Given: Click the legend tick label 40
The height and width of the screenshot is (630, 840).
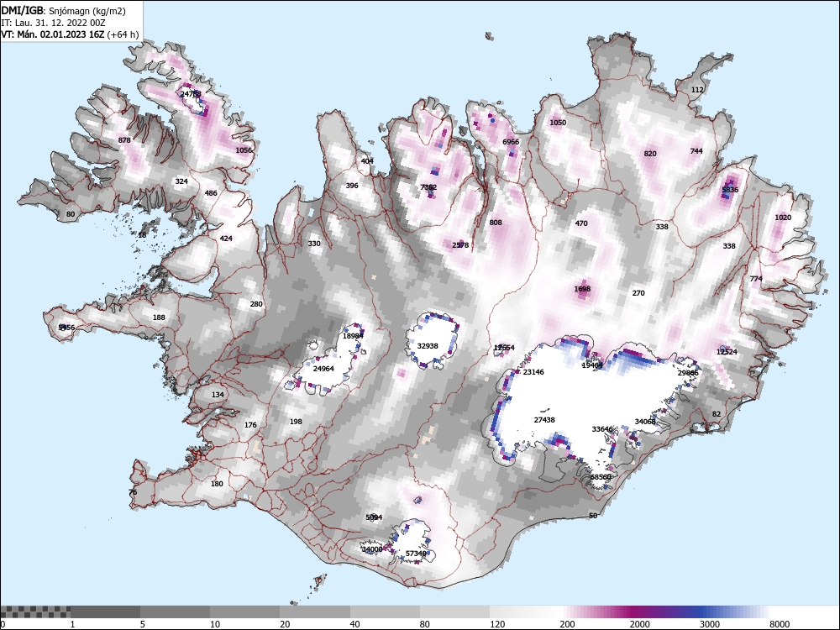Looking at the screenshot, I should (x=355, y=624).
